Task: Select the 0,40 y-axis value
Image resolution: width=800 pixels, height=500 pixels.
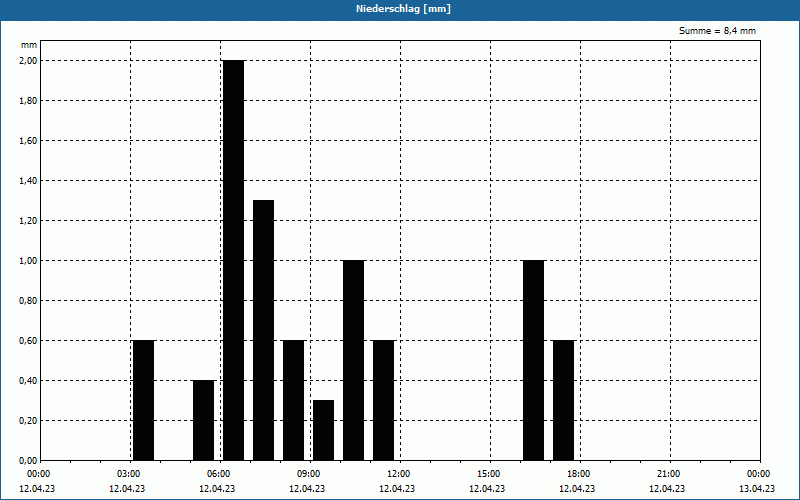Action: coord(28,381)
